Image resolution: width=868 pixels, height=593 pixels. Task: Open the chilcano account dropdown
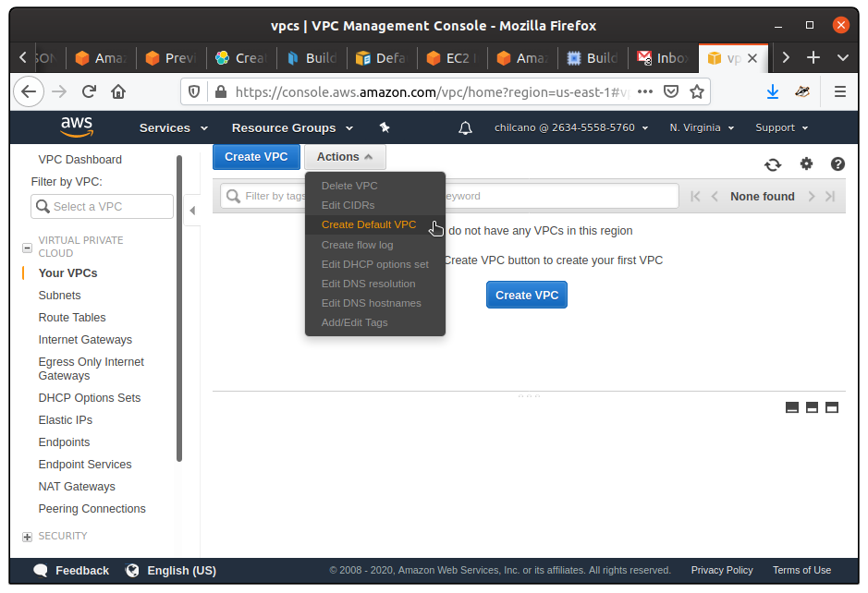tap(571, 127)
